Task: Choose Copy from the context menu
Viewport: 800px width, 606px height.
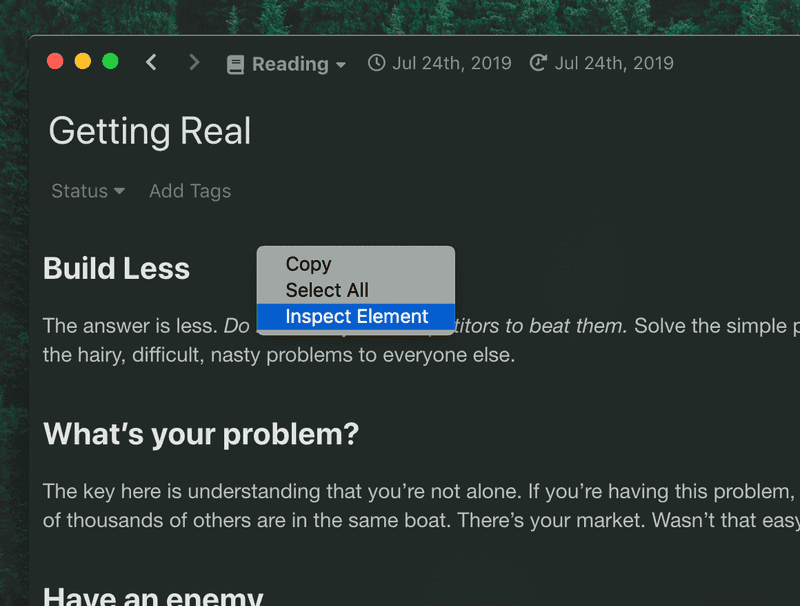Action: tap(308, 264)
